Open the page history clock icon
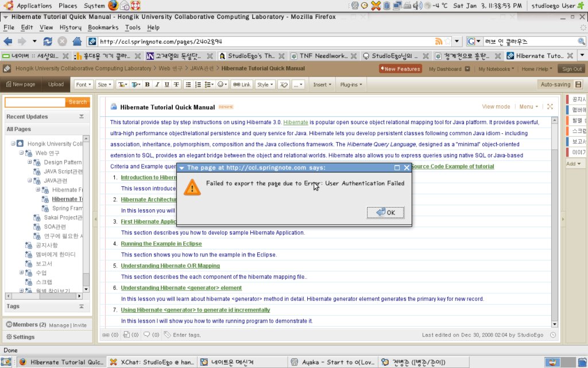Viewport: 588px width, 368px height. pyautogui.click(x=553, y=335)
